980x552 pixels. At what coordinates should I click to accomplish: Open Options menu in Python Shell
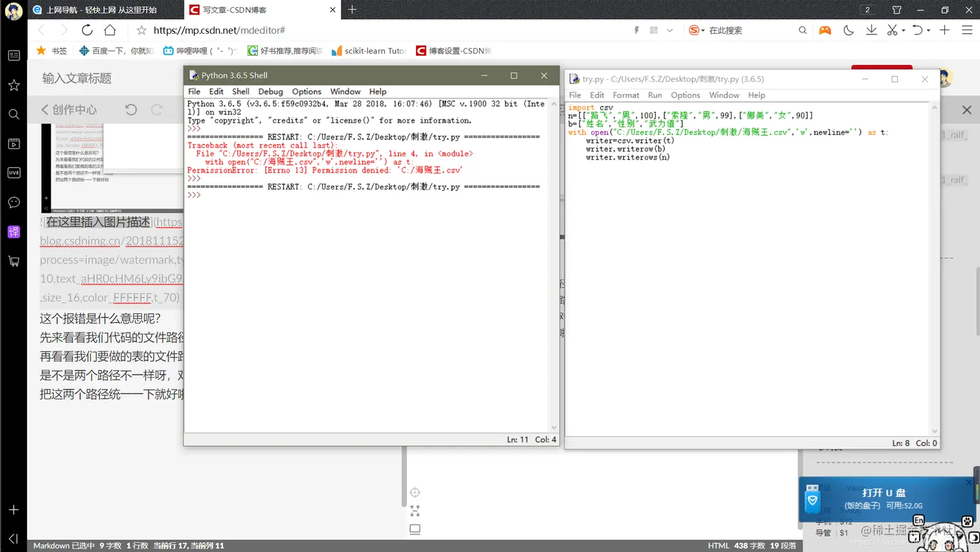point(307,91)
